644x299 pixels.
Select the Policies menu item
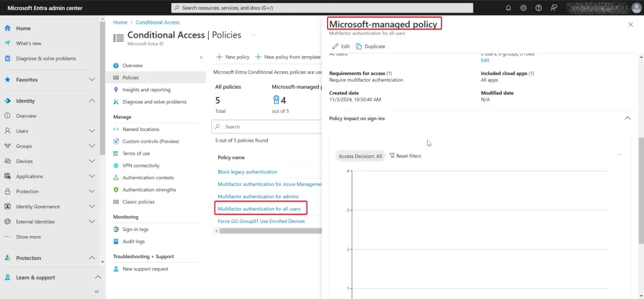point(156,77)
